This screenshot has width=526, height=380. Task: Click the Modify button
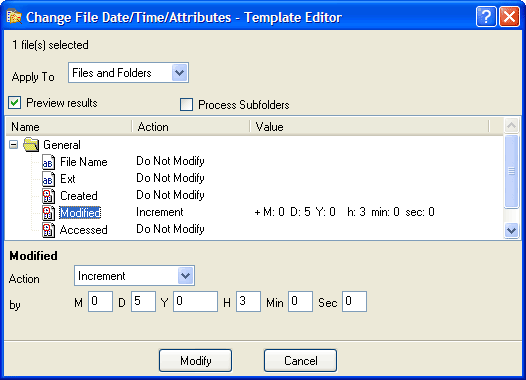tap(195, 361)
